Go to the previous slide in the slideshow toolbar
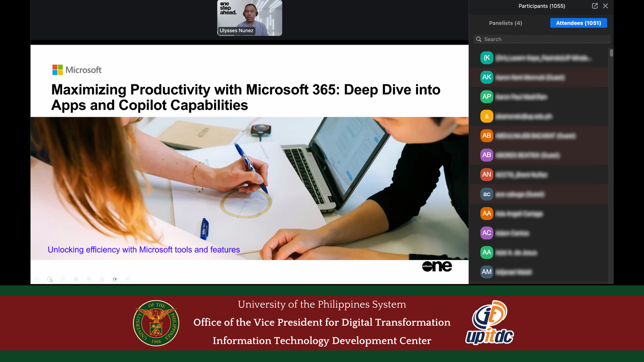The image size is (644, 362). click(37, 279)
